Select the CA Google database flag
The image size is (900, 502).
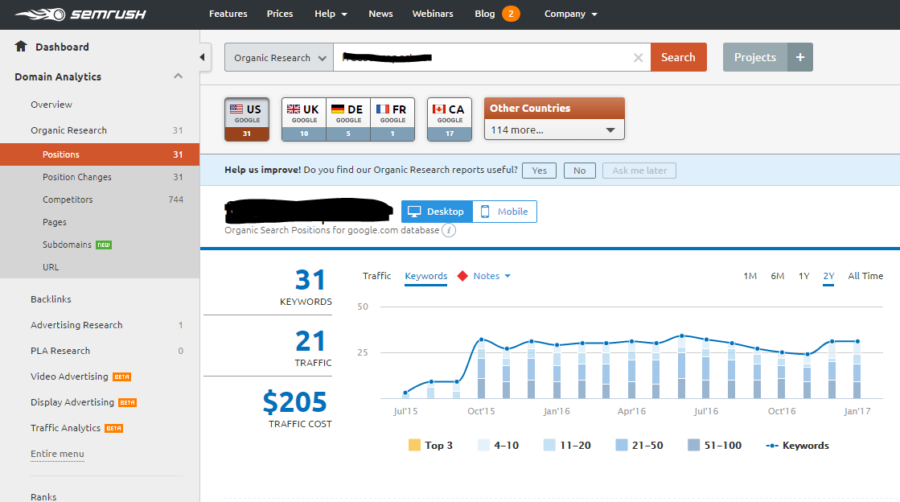pyautogui.click(x=449, y=119)
